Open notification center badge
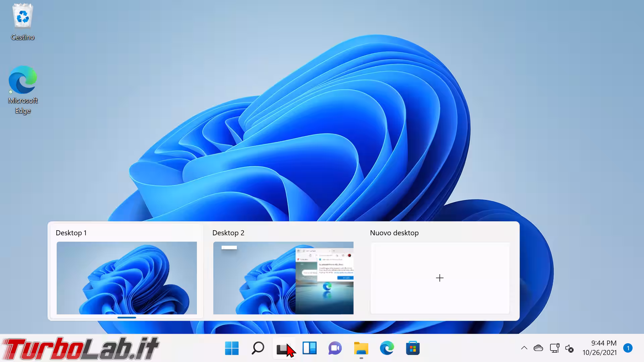This screenshot has height=362, width=644. pos(628,348)
